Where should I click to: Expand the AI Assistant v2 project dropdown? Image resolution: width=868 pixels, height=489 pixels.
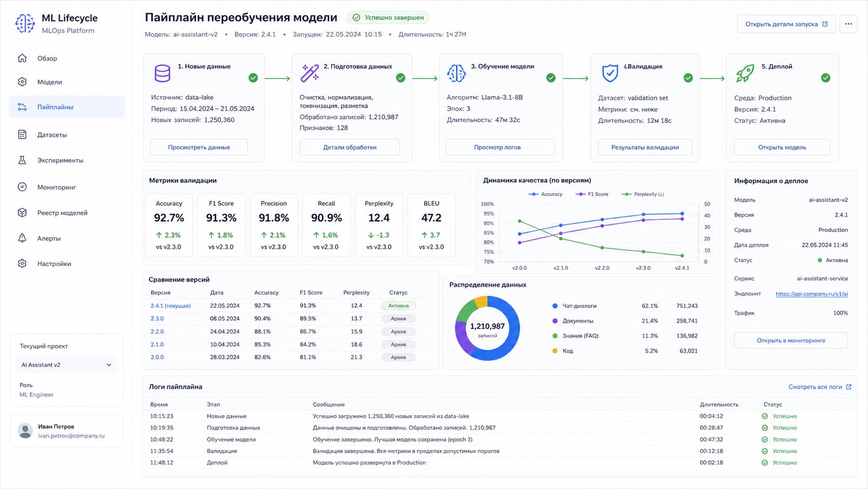click(66, 365)
